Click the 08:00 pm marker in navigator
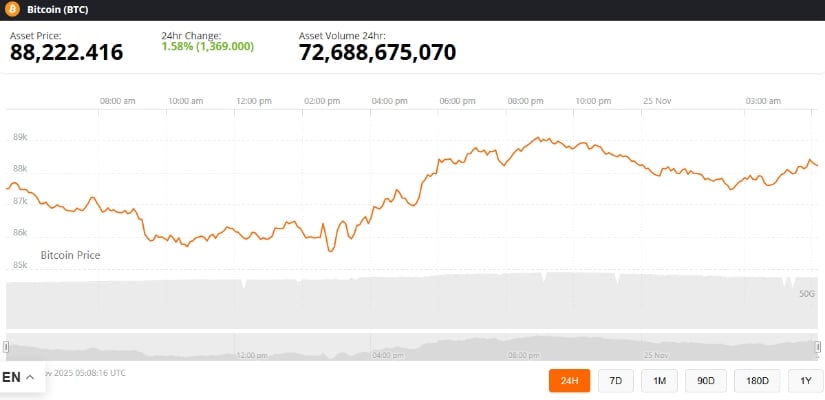825x400 pixels. pyautogui.click(x=523, y=355)
